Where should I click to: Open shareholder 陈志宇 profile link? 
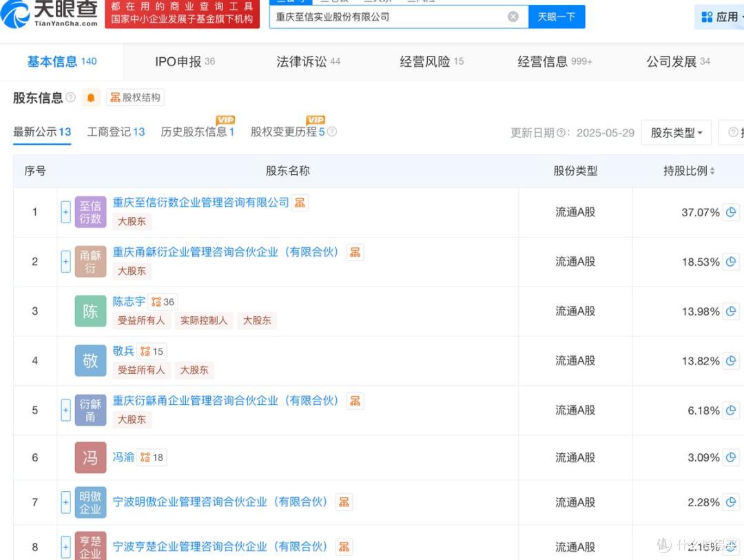pyautogui.click(x=129, y=302)
